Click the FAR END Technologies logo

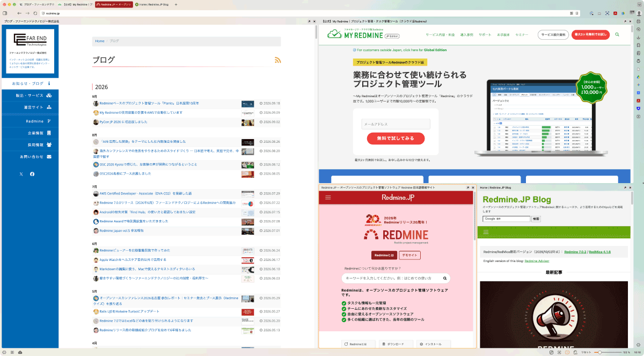pyautogui.click(x=30, y=39)
